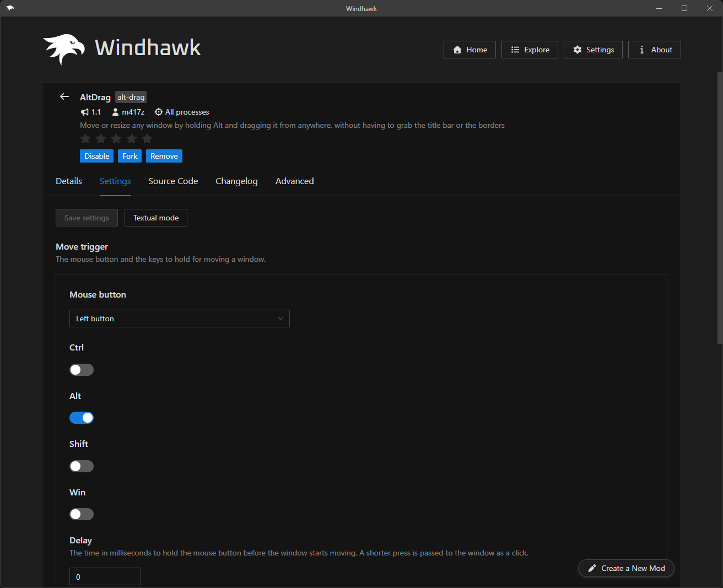Click the gear icon in the Settings button

(578, 50)
